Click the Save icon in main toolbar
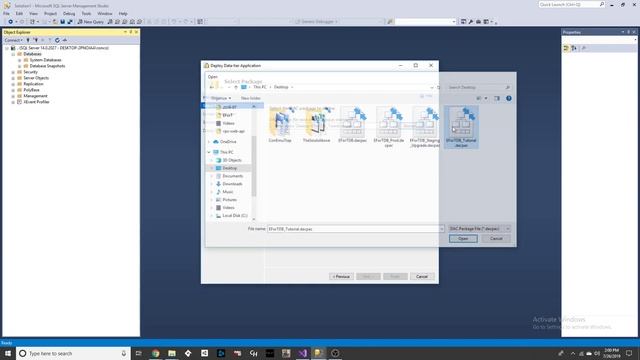The height and width of the screenshot is (360, 640). [63, 22]
